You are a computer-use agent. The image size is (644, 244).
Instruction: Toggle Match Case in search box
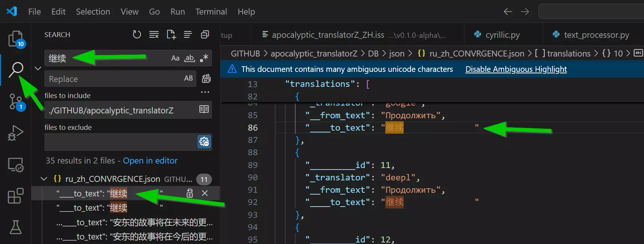[175, 58]
